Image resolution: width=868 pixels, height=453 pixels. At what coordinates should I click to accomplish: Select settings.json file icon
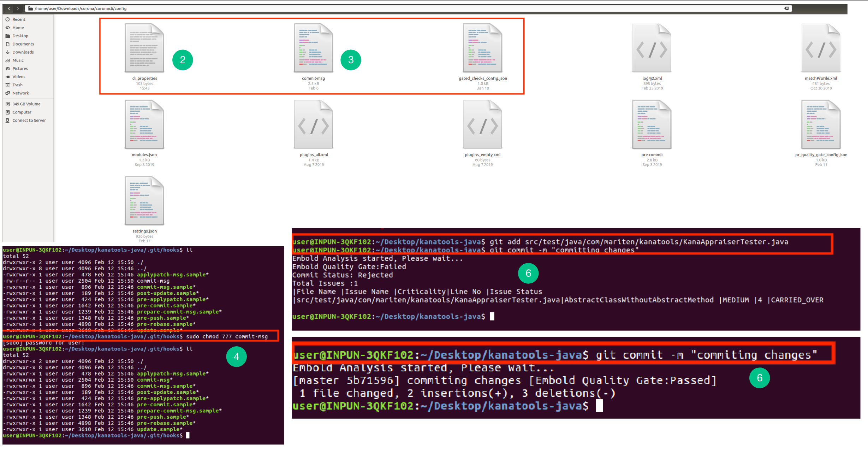pyautogui.click(x=144, y=201)
